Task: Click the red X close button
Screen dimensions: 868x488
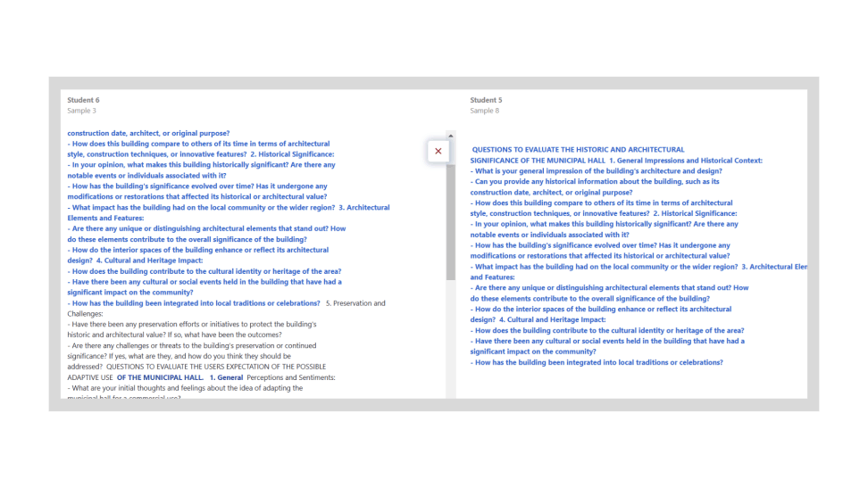Action: 438,152
